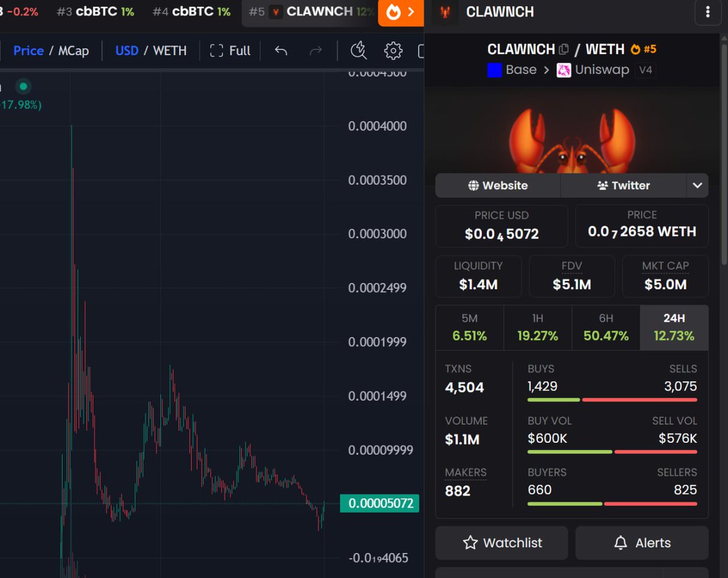Click the PRICE USD $0.0₄5072 box
Screen dimensions: 728x578
502,226
